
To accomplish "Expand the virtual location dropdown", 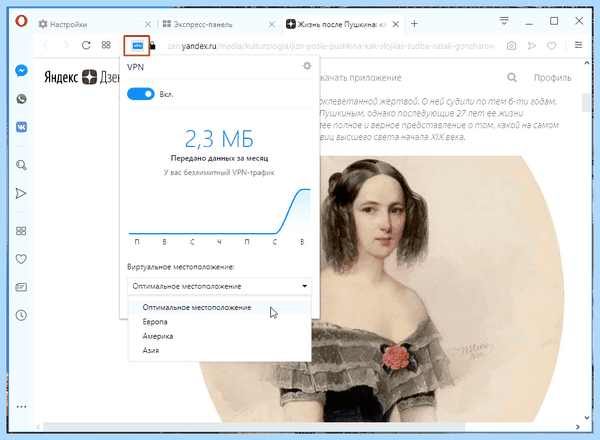I will pos(220,286).
